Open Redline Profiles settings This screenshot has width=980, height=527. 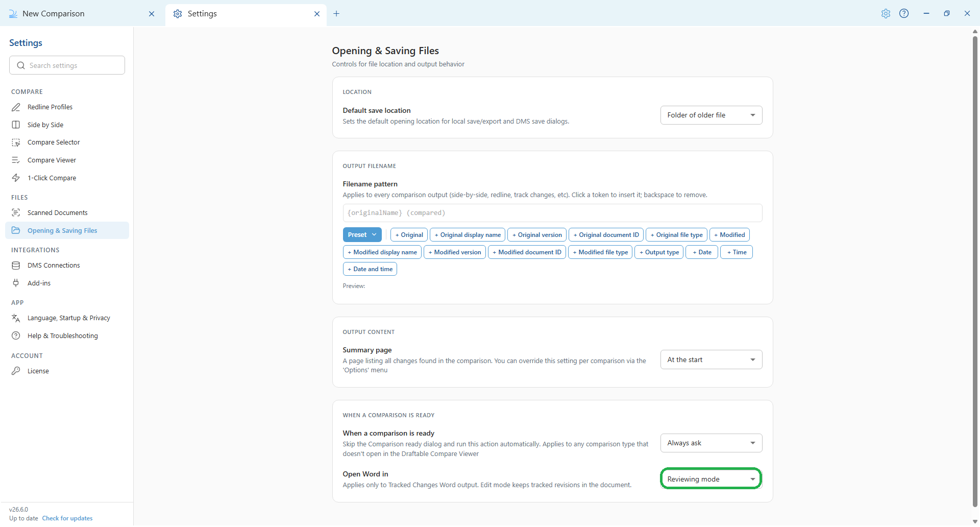click(x=67, y=107)
